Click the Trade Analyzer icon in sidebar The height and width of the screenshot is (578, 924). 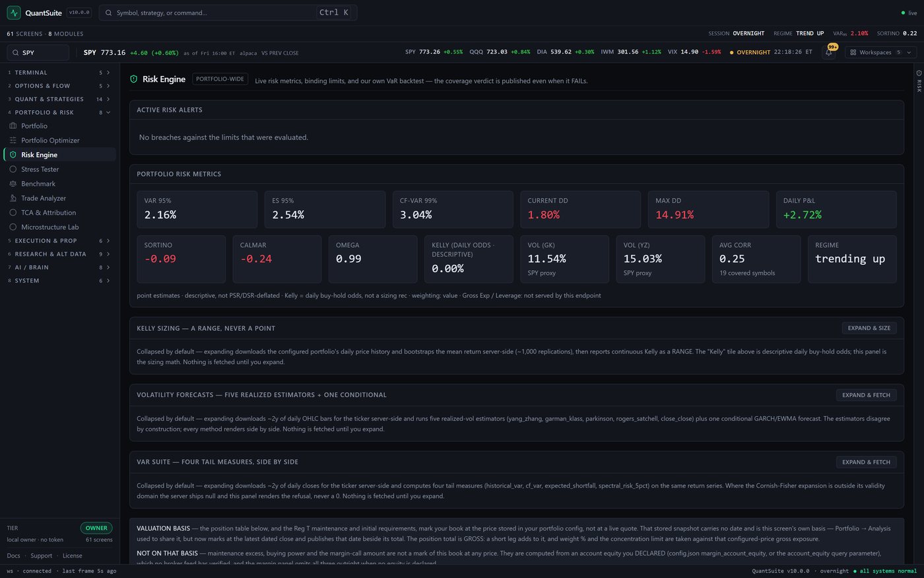point(13,198)
